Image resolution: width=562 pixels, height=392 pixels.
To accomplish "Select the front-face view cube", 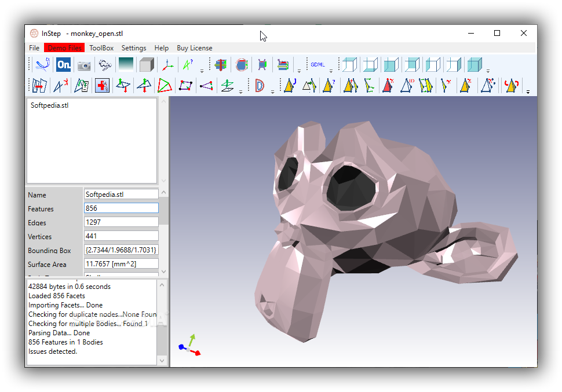I will tap(392, 65).
